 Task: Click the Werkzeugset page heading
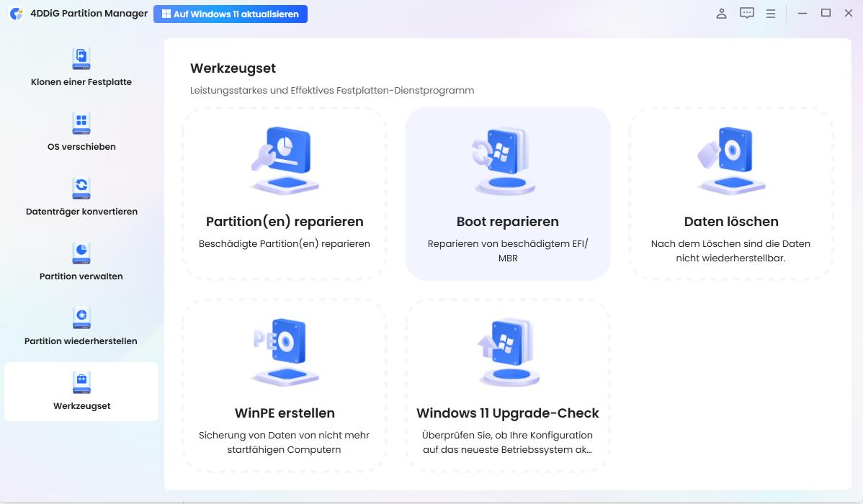coord(233,68)
